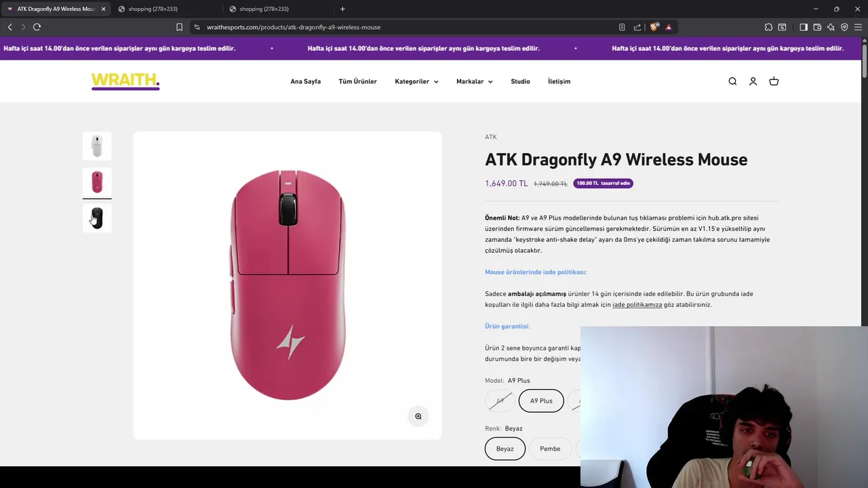868x488 pixels.
Task: Open the shopping cart icon
Action: point(774,81)
